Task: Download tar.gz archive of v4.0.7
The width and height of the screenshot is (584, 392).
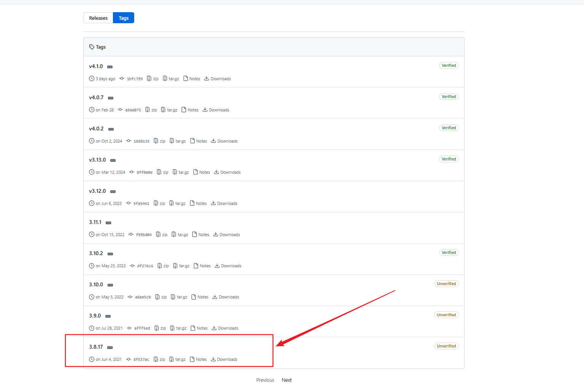Action: [x=170, y=110]
